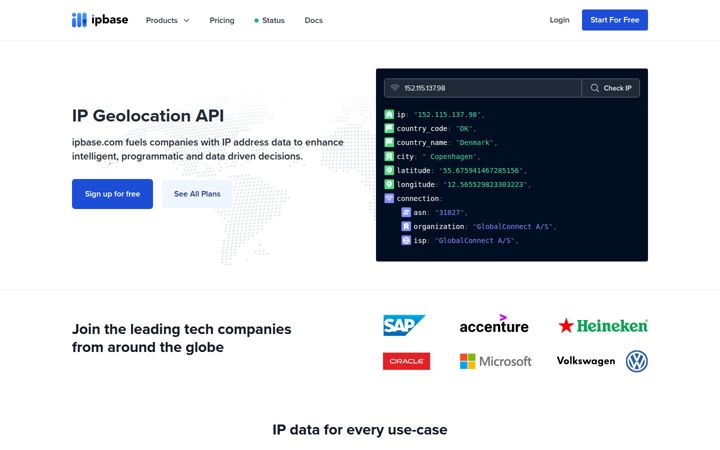Click the Login link
The image size is (720, 450).
pyautogui.click(x=559, y=20)
